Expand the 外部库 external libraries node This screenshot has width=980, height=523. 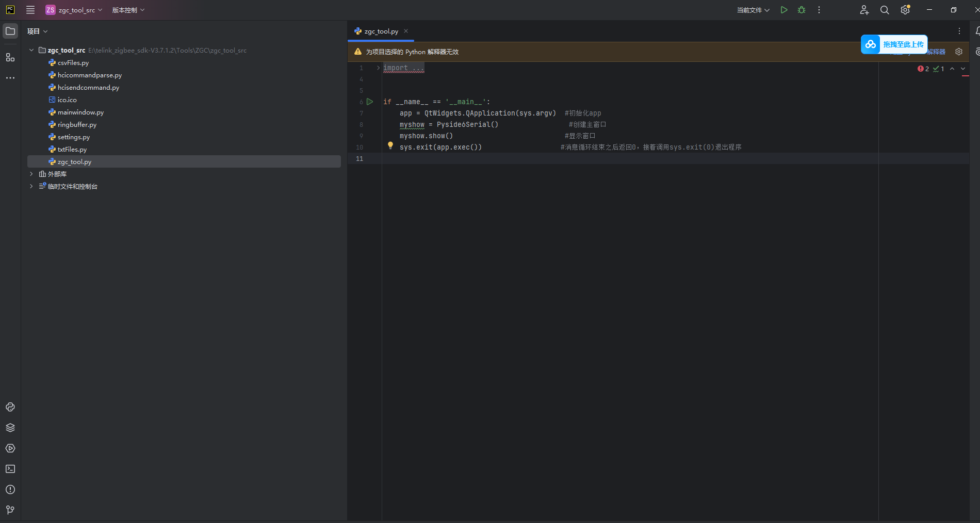(x=31, y=174)
